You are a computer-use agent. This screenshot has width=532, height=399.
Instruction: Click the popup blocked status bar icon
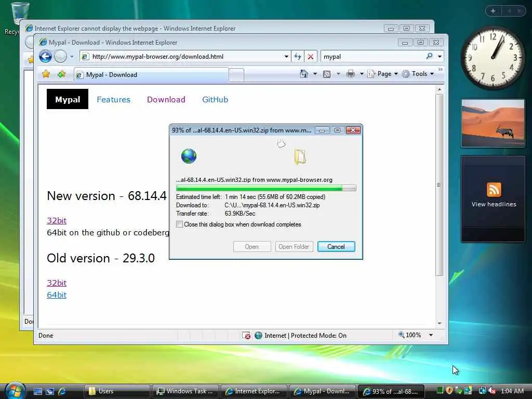[x=246, y=336]
